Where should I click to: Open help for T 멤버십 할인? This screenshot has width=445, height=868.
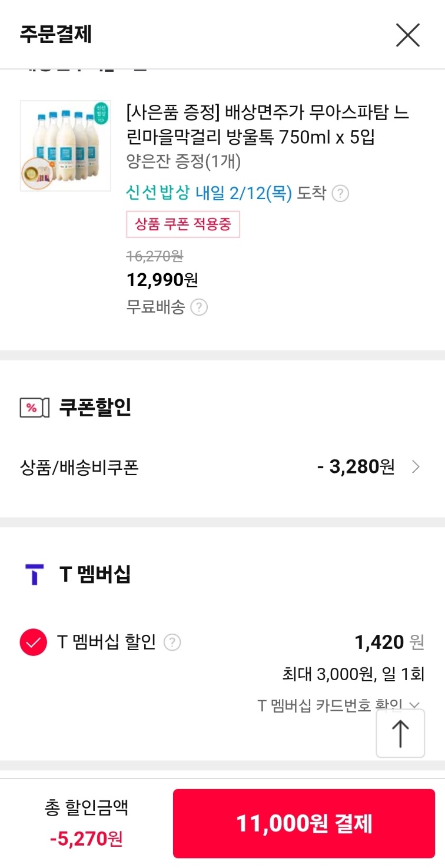click(172, 642)
